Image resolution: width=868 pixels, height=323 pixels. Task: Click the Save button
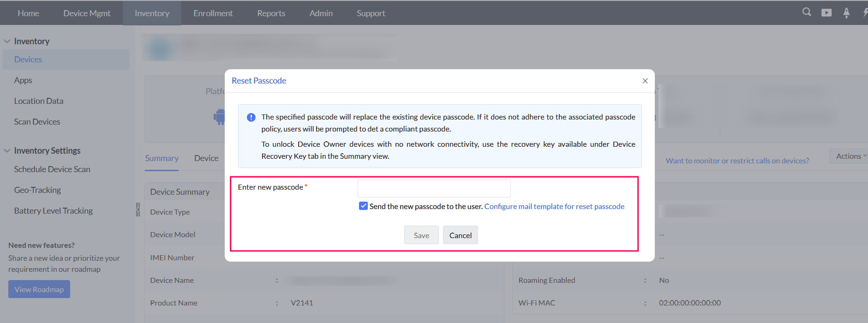(421, 235)
